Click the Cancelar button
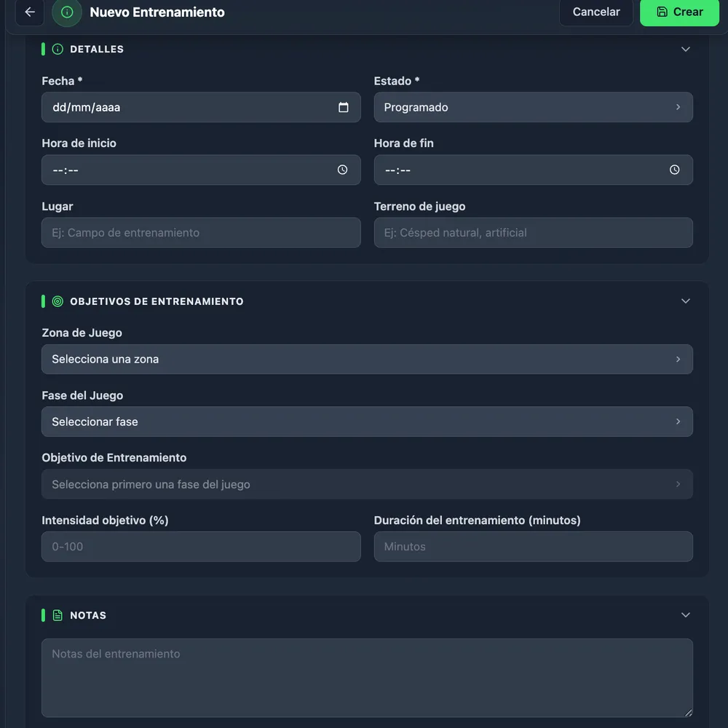Image resolution: width=728 pixels, height=728 pixels. click(596, 12)
